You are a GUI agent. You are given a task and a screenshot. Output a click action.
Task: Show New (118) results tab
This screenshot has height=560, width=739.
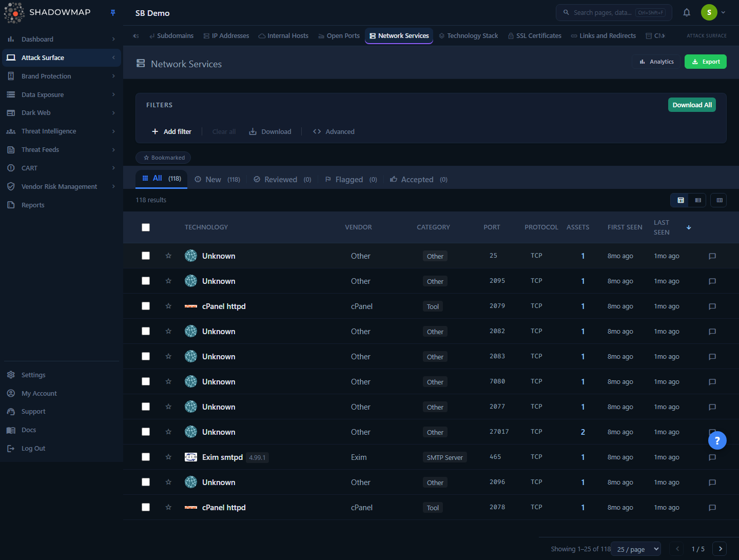click(x=217, y=180)
